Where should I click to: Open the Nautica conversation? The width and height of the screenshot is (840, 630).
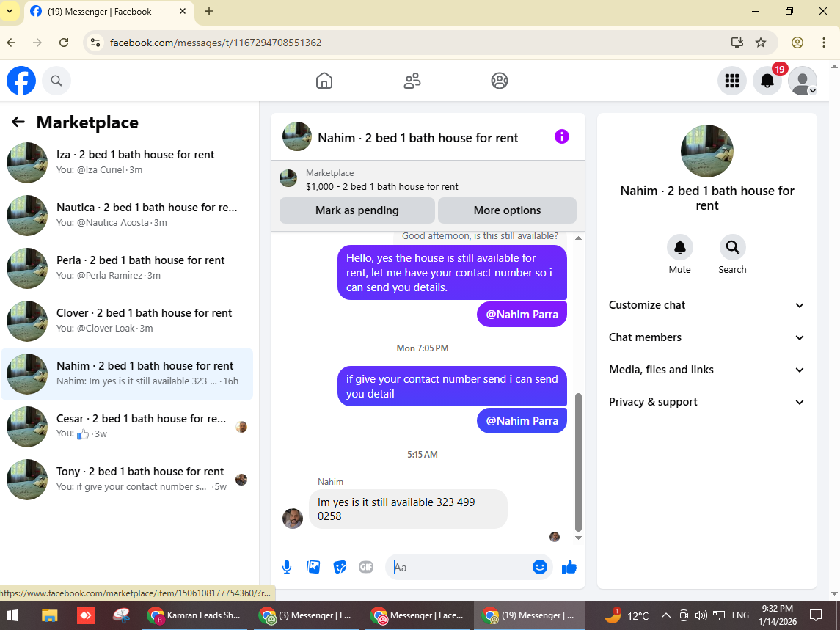tap(127, 216)
